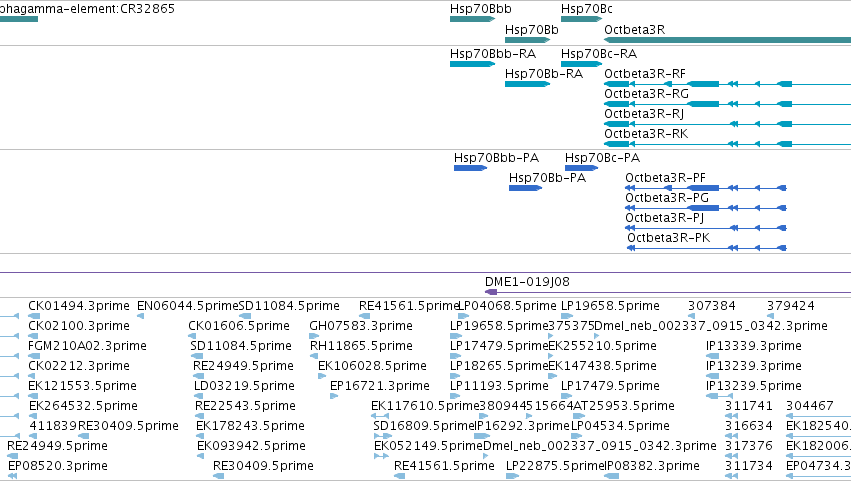The height and width of the screenshot is (481, 851).
Task: Click EST CK01494.3prime
Action: (x=79, y=306)
